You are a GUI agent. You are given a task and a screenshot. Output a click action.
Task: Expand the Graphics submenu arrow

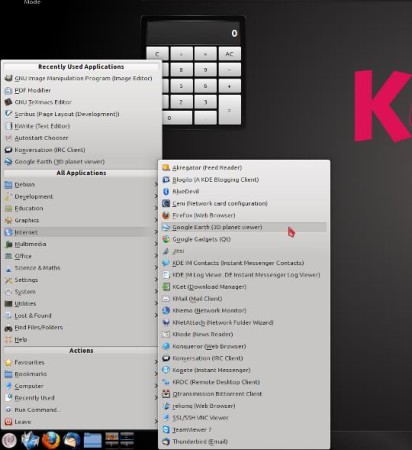156,220
